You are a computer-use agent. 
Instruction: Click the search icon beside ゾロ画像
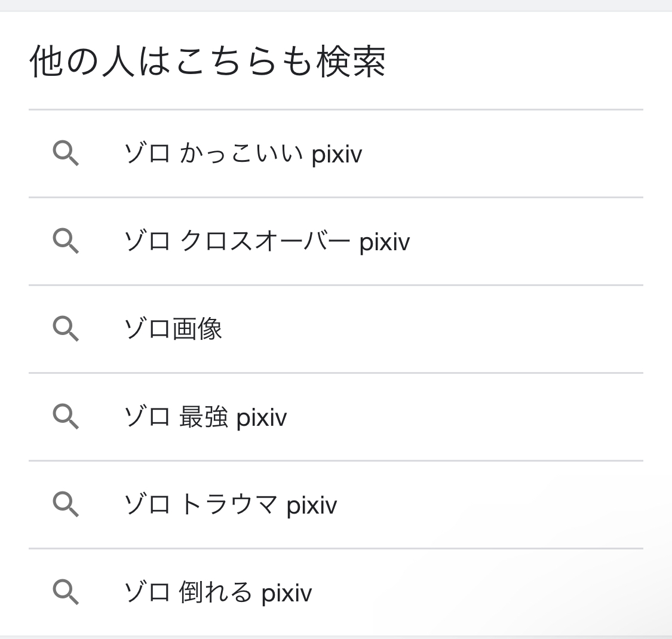click(66, 328)
